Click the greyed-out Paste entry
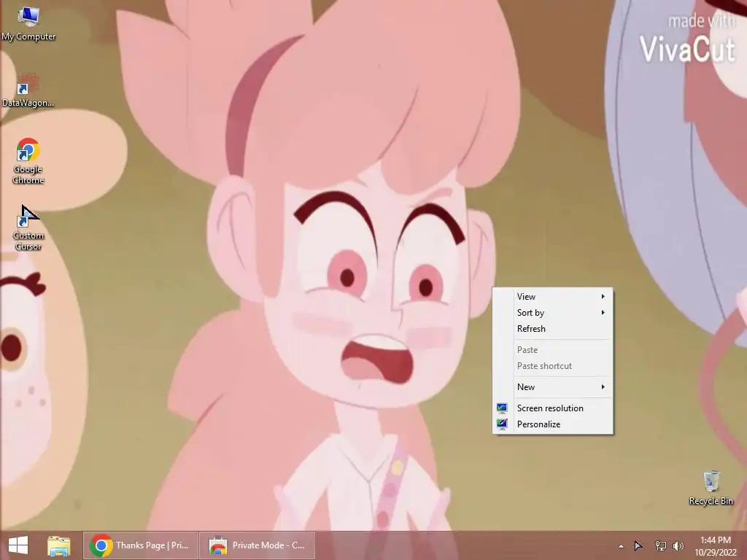The width and height of the screenshot is (747, 560). 553,350
